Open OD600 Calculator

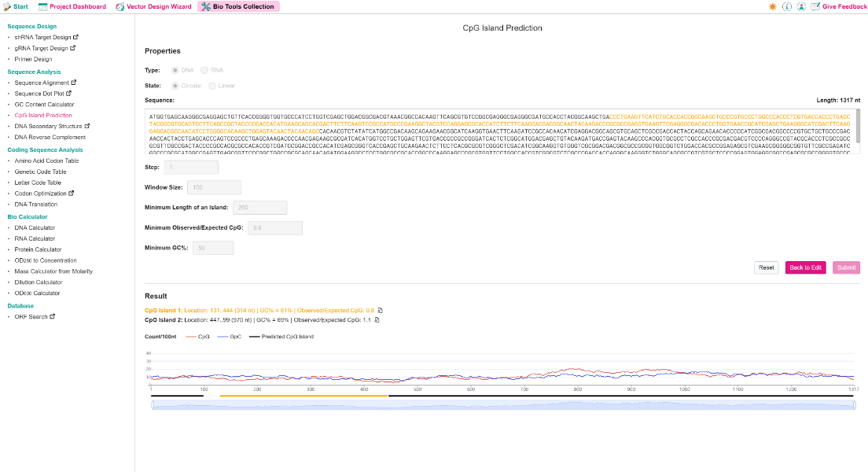pyautogui.click(x=37, y=293)
